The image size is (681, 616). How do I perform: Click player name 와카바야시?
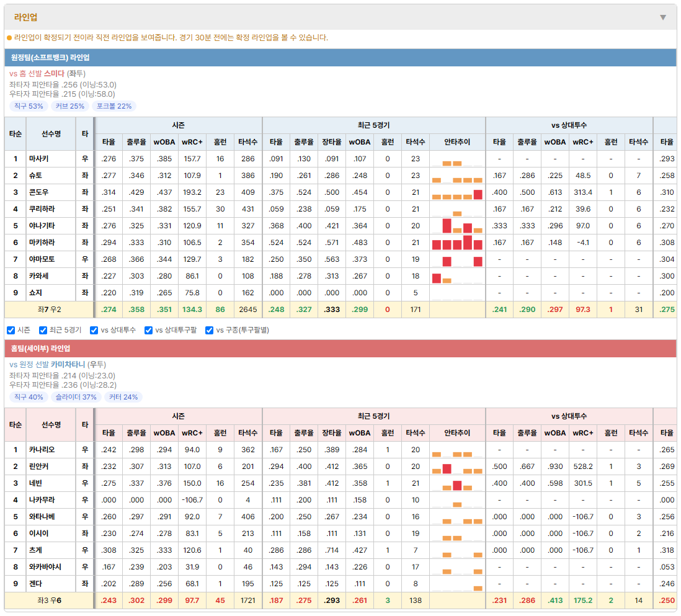(45, 567)
